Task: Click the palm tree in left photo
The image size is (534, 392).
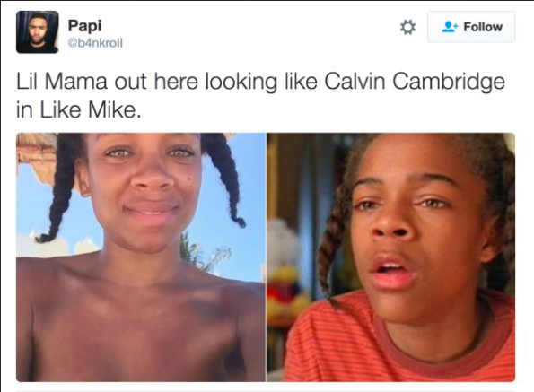Action: tap(205, 254)
